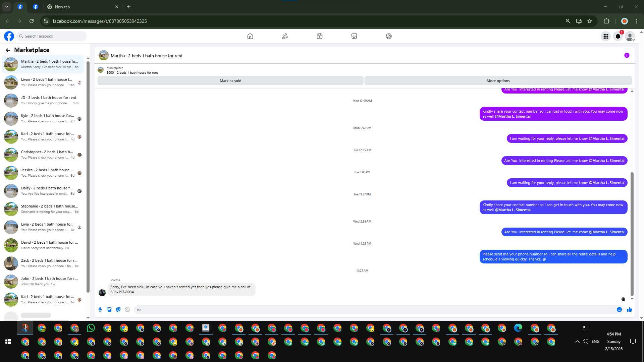This screenshot has height=362, width=644.
Task: Close the New tab browser tab
Action: click(117, 7)
